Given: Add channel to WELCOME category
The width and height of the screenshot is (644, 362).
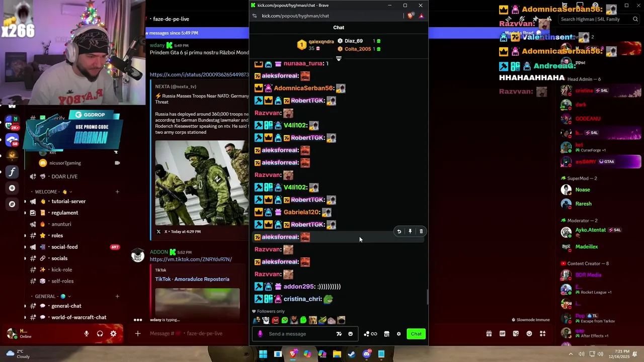Looking at the screenshot, I should pyautogui.click(x=117, y=192).
